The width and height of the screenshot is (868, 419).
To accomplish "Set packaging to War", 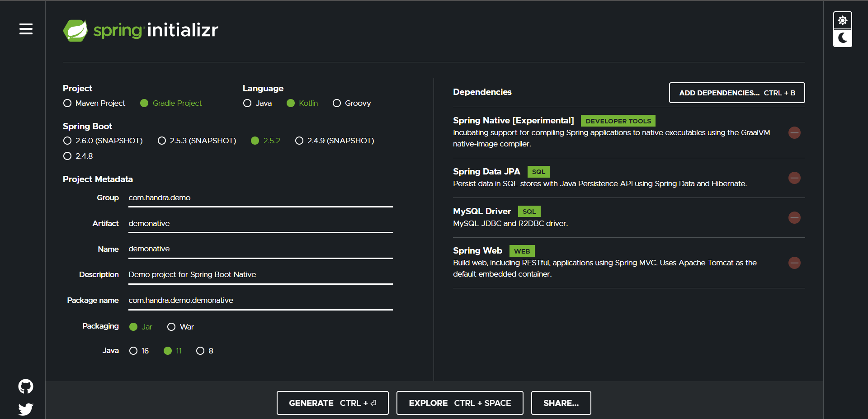I will coord(180,327).
